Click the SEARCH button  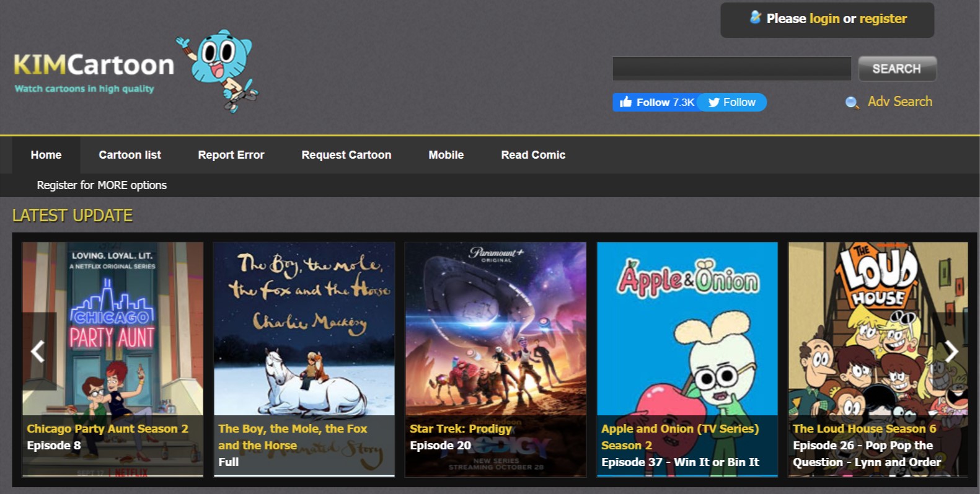coord(897,69)
